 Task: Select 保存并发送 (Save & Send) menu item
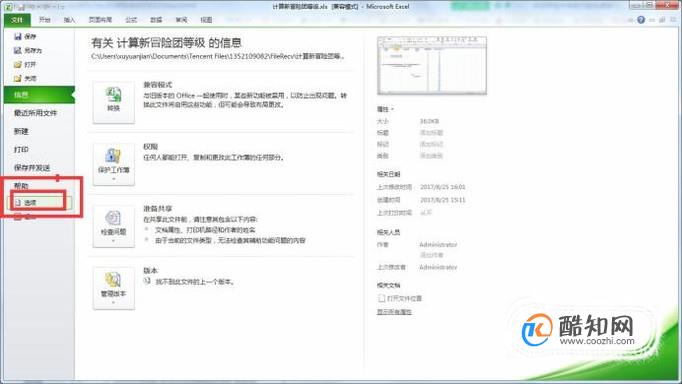click(x=32, y=168)
